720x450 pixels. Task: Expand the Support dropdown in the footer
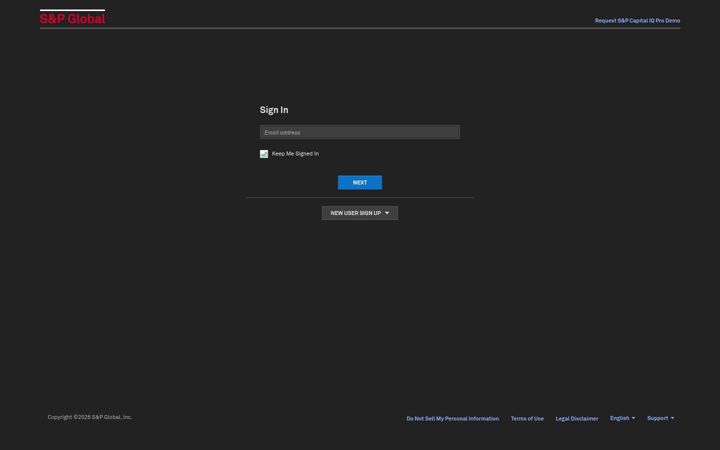tap(661, 418)
